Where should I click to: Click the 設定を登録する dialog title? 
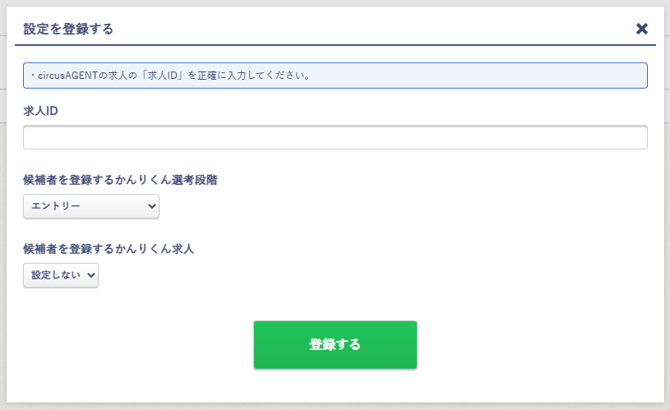pyautogui.click(x=68, y=29)
